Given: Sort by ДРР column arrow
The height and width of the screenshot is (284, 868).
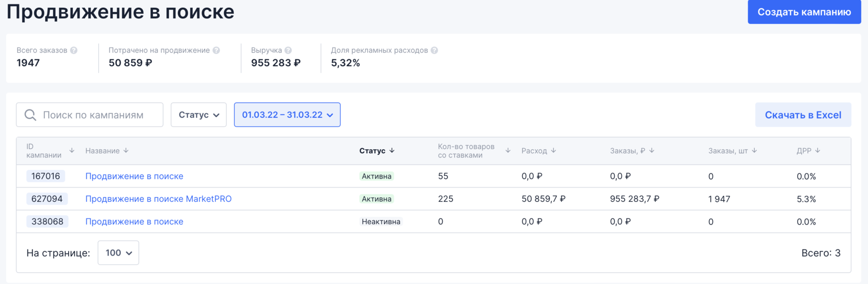Looking at the screenshot, I should pyautogui.click(x=818, y=150).
